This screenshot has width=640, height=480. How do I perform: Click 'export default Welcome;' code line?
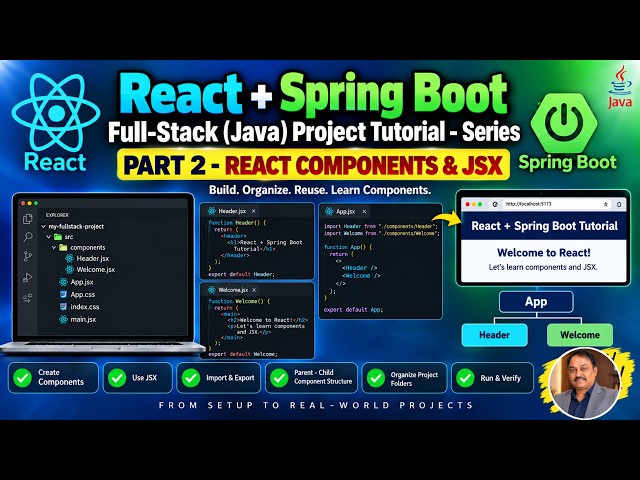[x=242, y=354]
